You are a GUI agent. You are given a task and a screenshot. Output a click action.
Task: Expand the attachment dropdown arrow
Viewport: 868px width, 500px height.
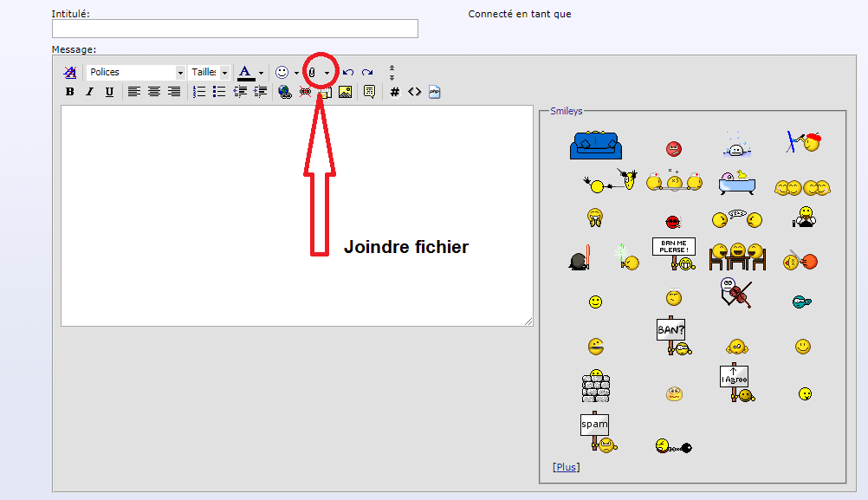click(327, 73)
